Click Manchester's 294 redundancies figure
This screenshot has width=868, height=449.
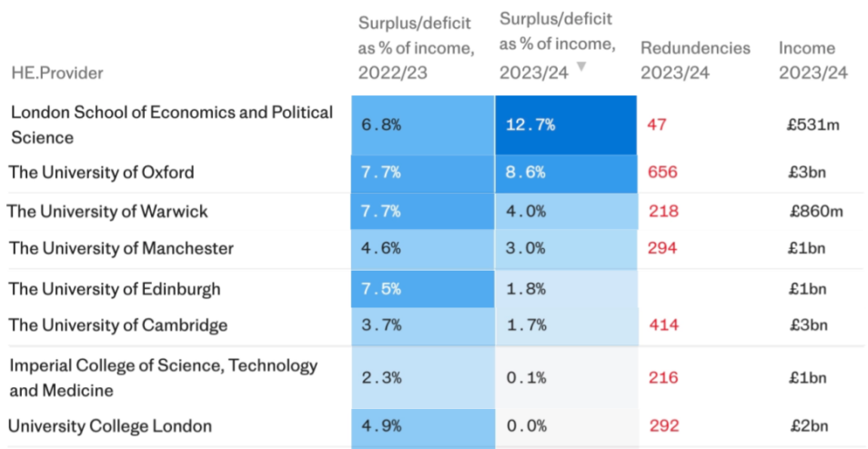[x=662, y=248]
